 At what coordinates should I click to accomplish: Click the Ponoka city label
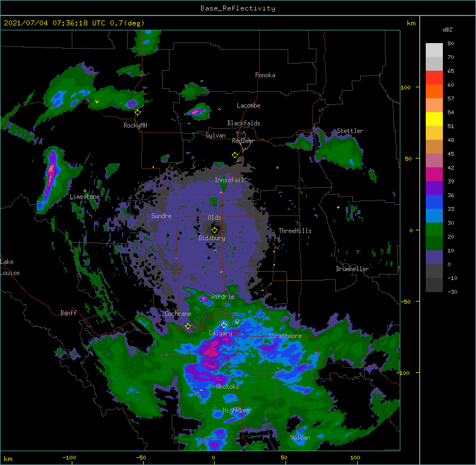tap(265, 75)
